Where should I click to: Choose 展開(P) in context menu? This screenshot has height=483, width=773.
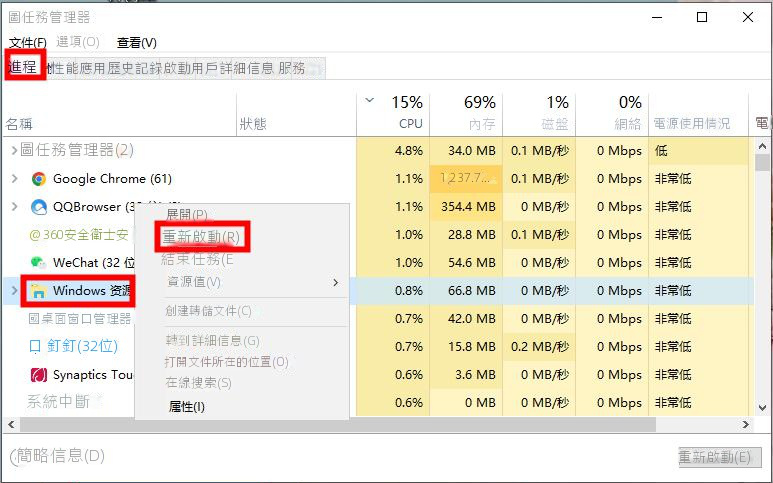tap(187, 214)
